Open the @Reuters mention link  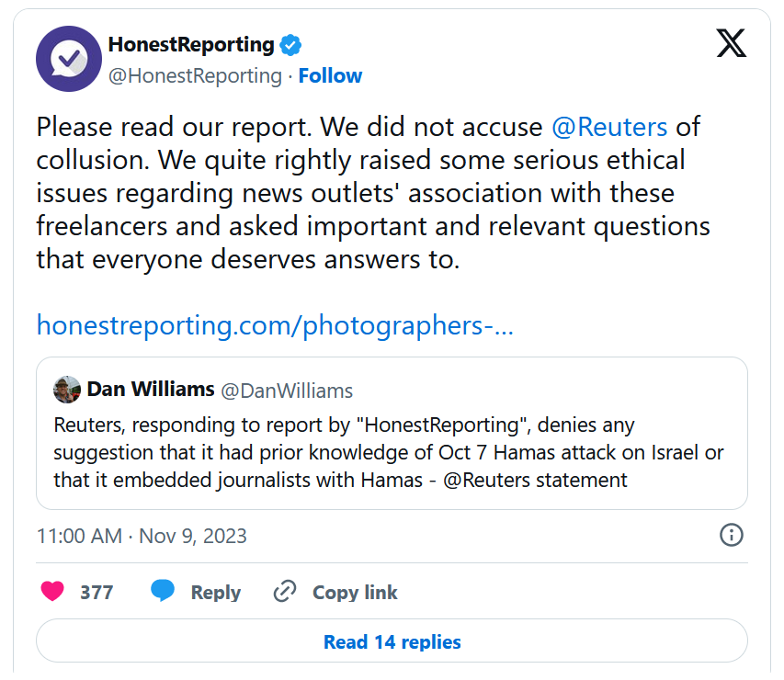[609, 127]
